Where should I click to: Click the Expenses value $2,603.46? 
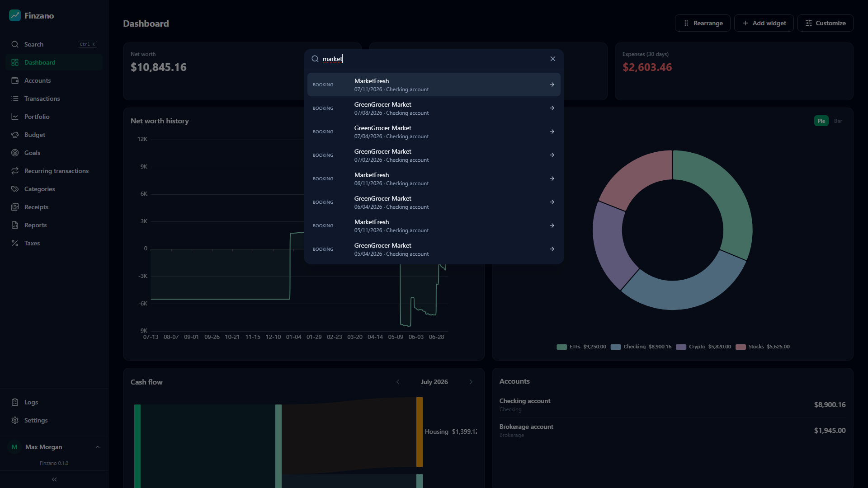click(647, 67)
